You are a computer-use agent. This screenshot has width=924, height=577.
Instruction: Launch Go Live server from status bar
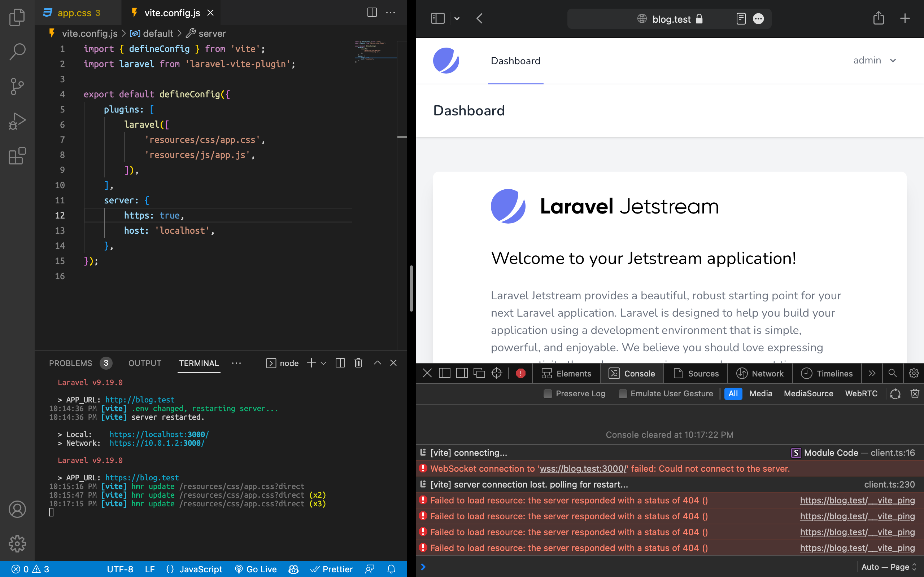point(256,569)
